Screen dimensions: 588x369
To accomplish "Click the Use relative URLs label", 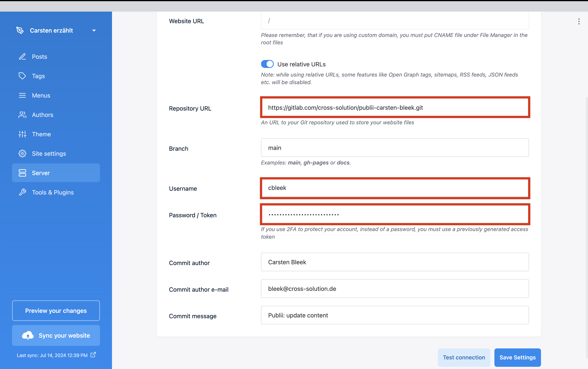I will (x=301, y=64).
